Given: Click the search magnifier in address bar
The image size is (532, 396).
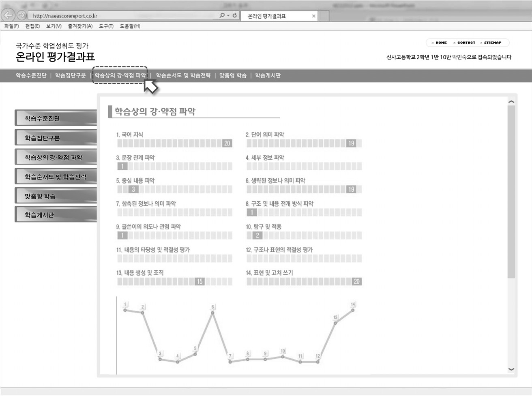Looking at the screenshot, I should coord(222,15).
